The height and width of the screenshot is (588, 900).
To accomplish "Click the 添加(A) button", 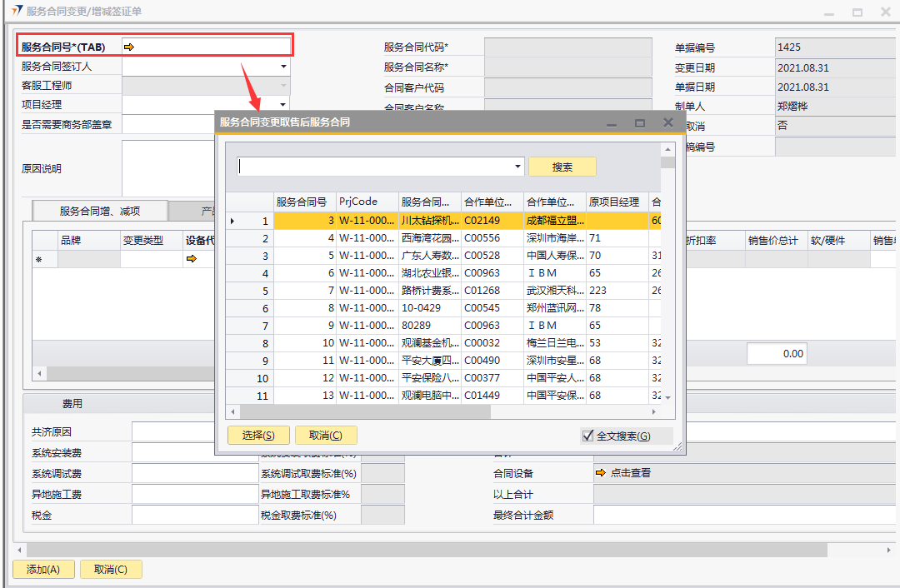I will (43, 570).
